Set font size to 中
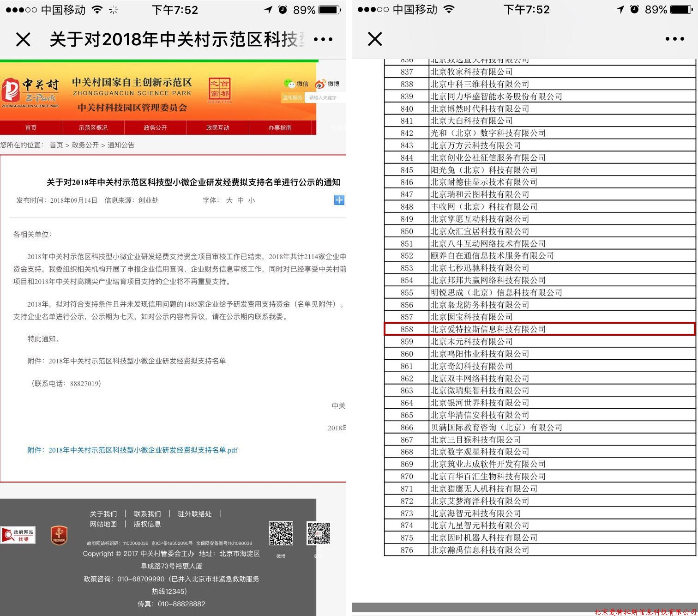Viewport: 698px width, 616px height. (241, 200)
